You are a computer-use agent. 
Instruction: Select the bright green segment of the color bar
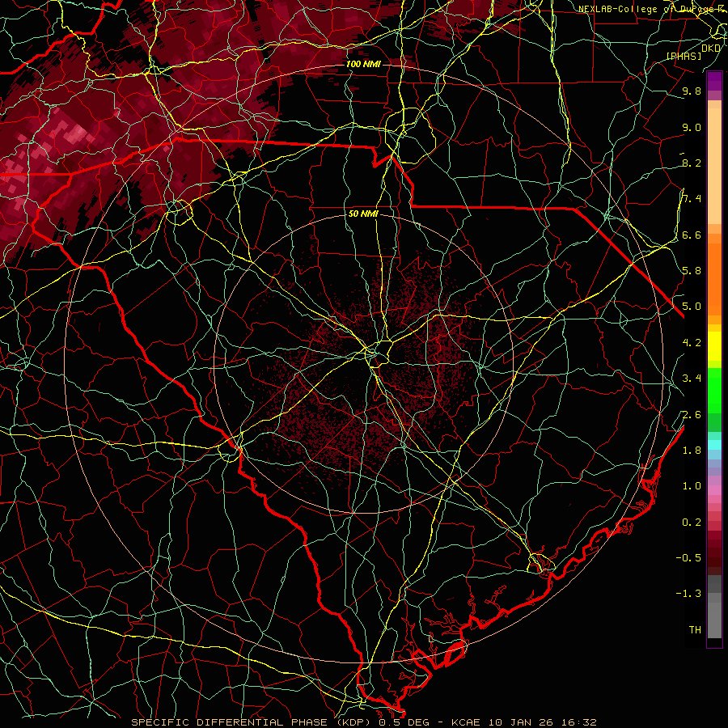[x=714, y=390]
